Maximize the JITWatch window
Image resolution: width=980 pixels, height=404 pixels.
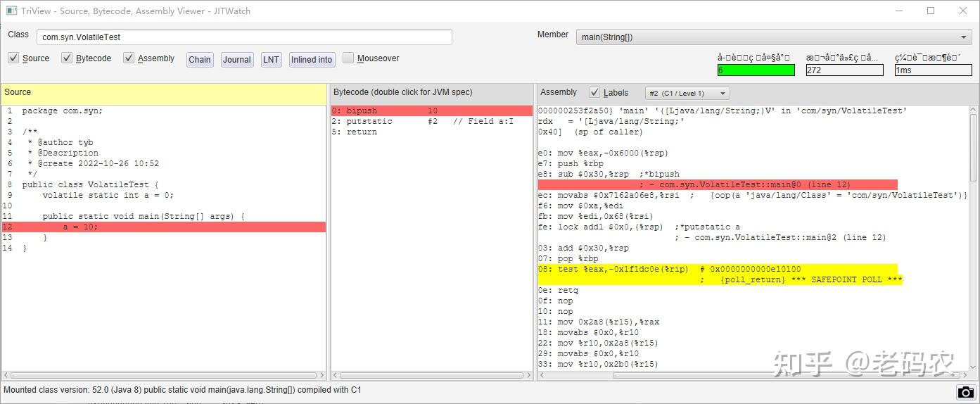coord(931,11)
